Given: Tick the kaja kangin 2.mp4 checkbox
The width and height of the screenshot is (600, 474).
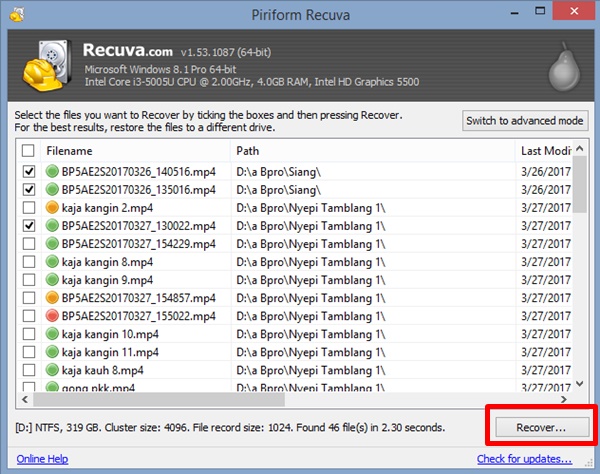Looking at the screenshot, I should 29,207.
